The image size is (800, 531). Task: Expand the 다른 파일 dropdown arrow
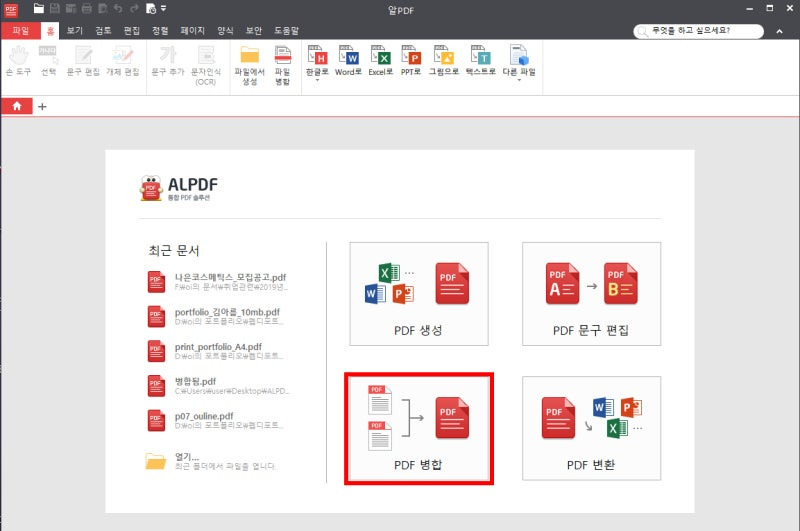coord(519,80)
